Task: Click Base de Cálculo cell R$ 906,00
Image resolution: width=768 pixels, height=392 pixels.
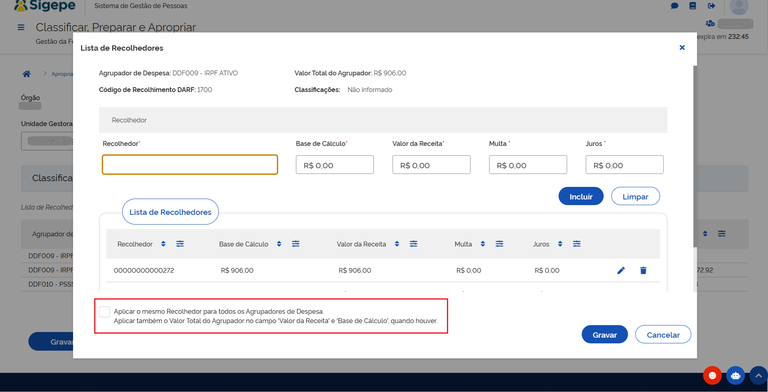Action: point(237,270)
